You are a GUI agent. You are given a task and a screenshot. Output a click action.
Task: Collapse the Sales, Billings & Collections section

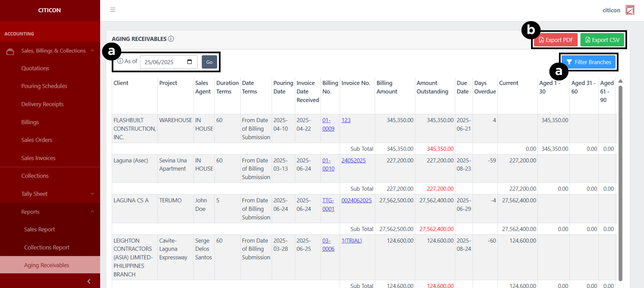(x=92, y=50)
